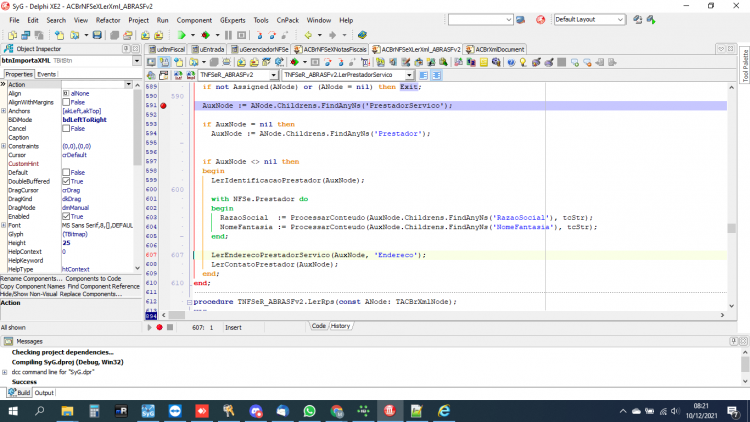The image size is (750, 422).
Task: Toggle the AlignWithMargins checkbox
Action: point(66,102)
